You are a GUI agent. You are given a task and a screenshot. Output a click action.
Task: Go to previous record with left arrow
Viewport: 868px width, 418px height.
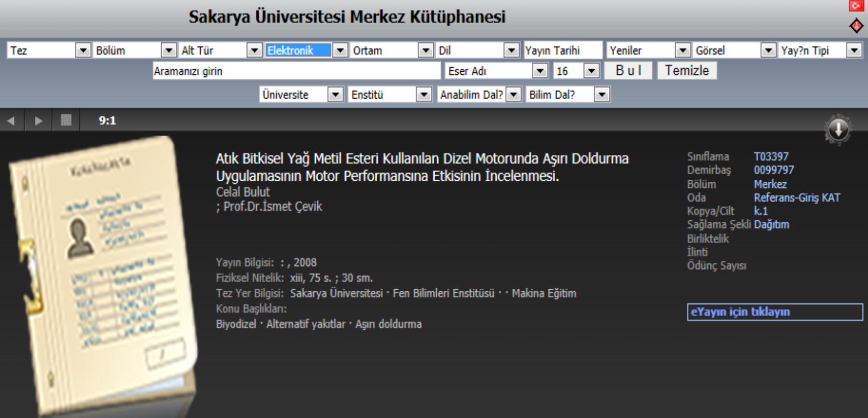[11, 120]
